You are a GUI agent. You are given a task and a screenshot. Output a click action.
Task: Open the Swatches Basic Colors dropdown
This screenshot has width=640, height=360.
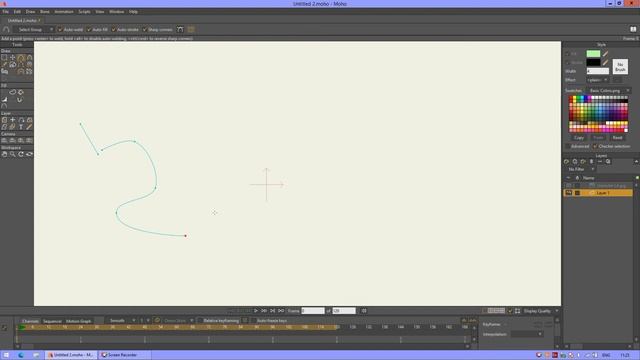[609, 91]
